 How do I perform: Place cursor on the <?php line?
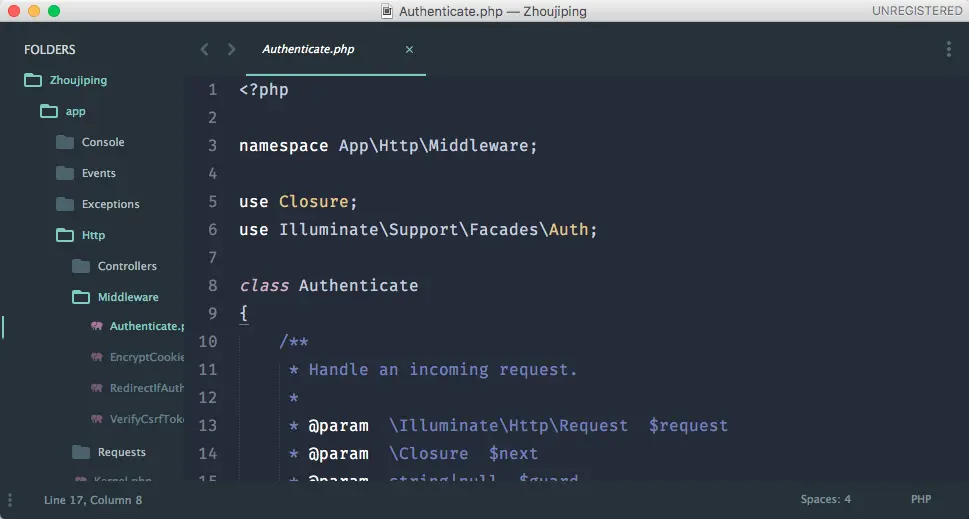coord(264,90)
